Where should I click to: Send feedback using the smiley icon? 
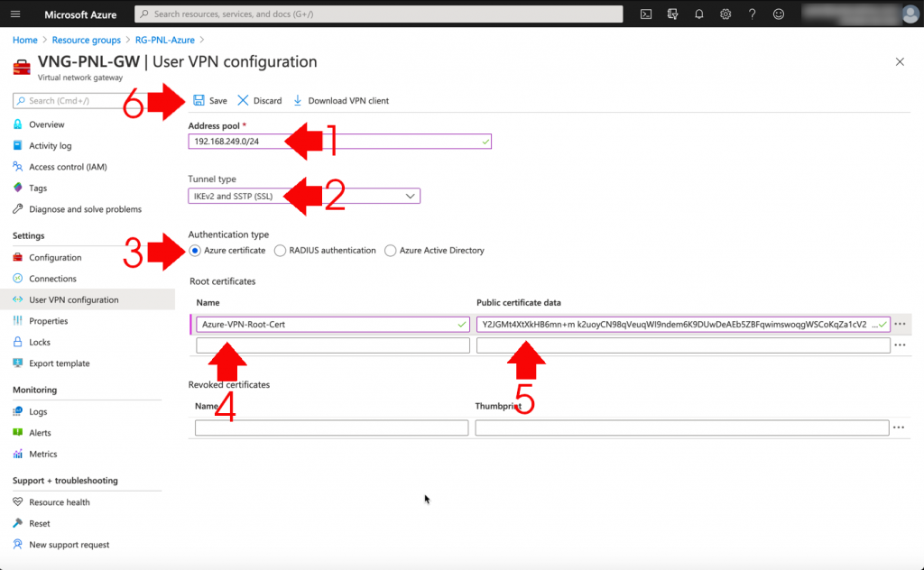[x=778, y=14]
